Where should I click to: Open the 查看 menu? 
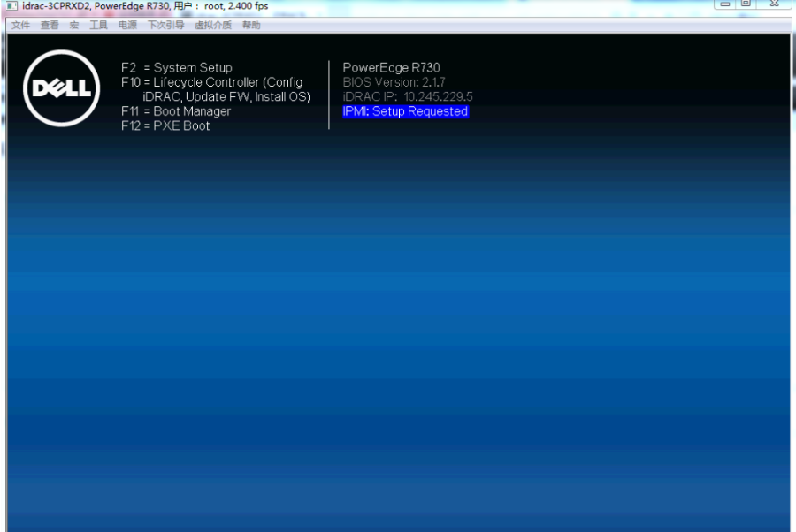[x=50, y=25]
